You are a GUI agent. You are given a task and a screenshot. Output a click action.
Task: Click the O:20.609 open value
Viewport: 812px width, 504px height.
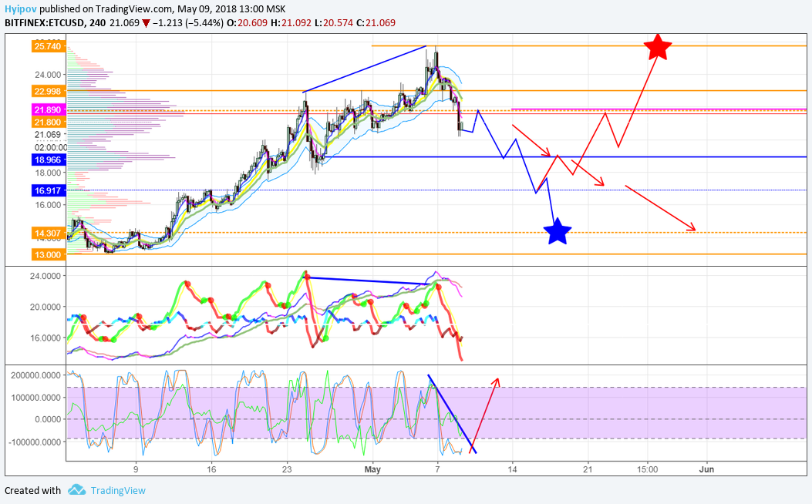click(248, 23)
